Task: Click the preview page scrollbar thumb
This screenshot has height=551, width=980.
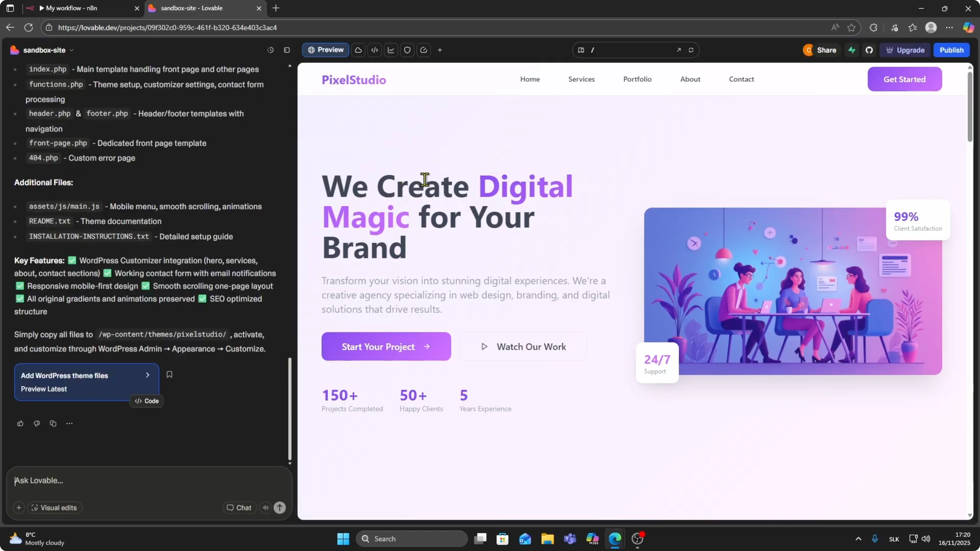Action: (x=970, y=106)
